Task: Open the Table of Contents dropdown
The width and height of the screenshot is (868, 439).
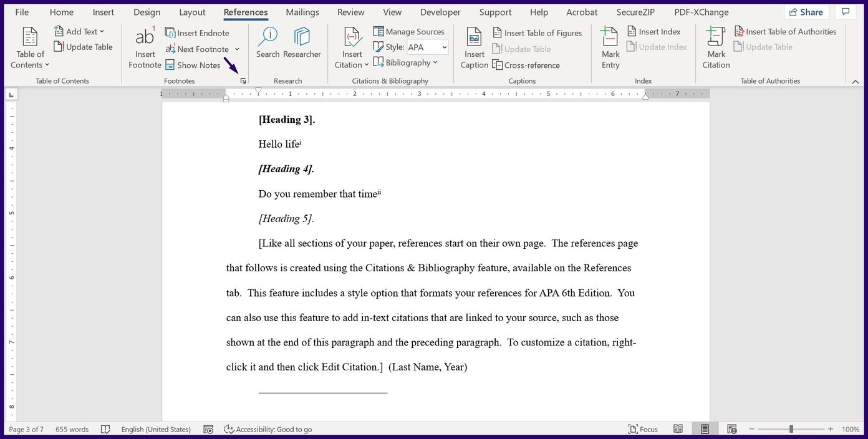Action: (29, 48)
